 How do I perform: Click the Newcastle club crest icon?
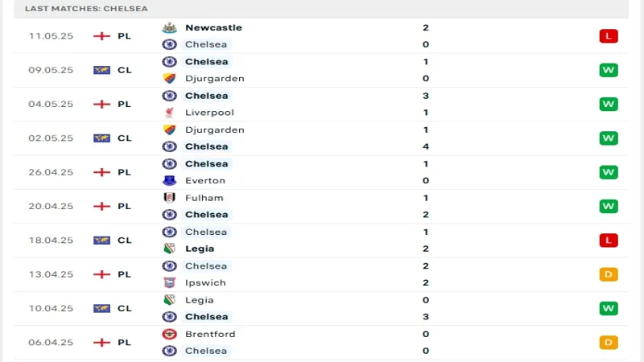coord(169,27)
